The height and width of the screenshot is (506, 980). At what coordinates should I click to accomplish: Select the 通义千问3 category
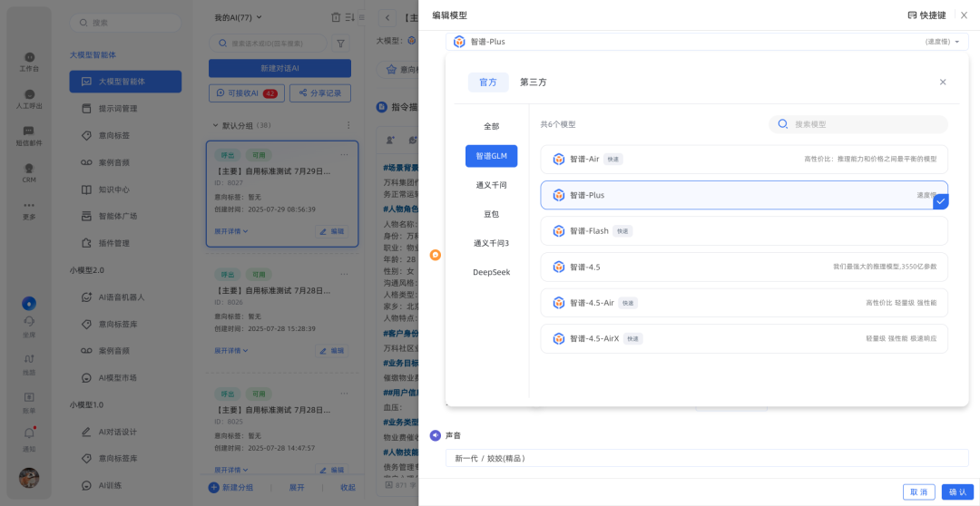coord(491,243)
